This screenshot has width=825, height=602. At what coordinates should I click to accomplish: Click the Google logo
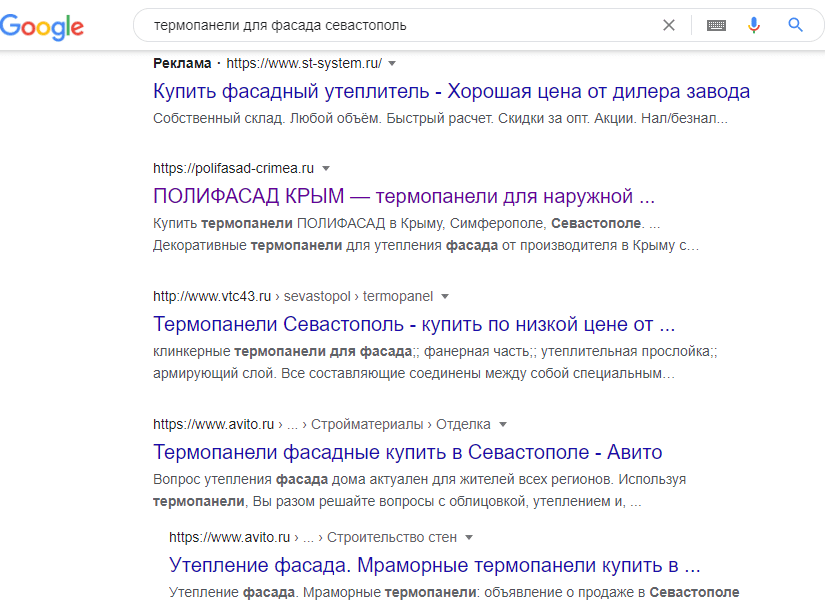[42, 26]
